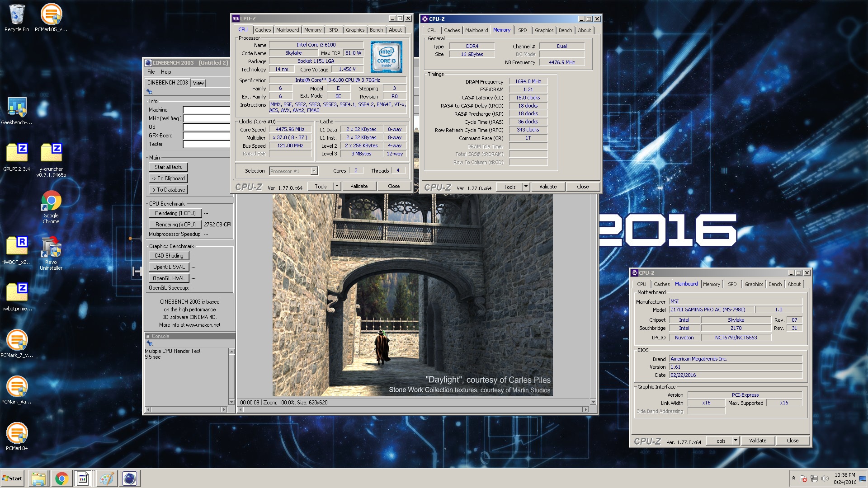Click Validate in CPU-Z CPU window

click(359, 186)
